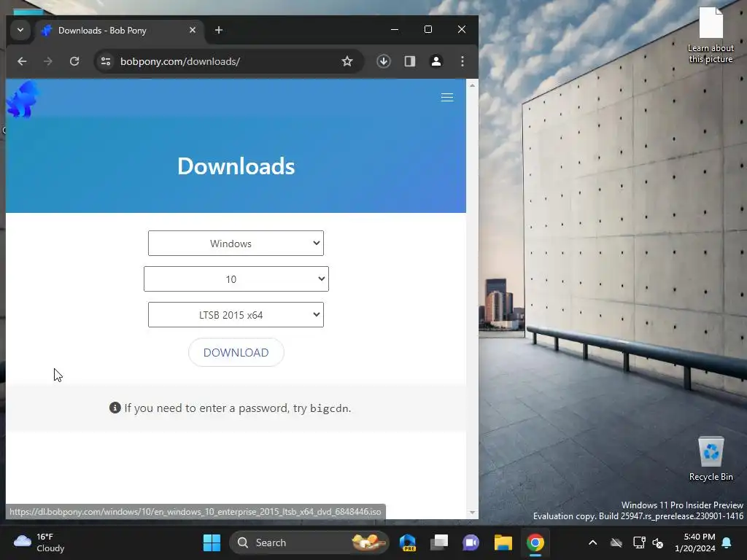The width and height of the screenshot is (747, 560).
Task: Open the tab search chevron
Action: tap(20, 30)
